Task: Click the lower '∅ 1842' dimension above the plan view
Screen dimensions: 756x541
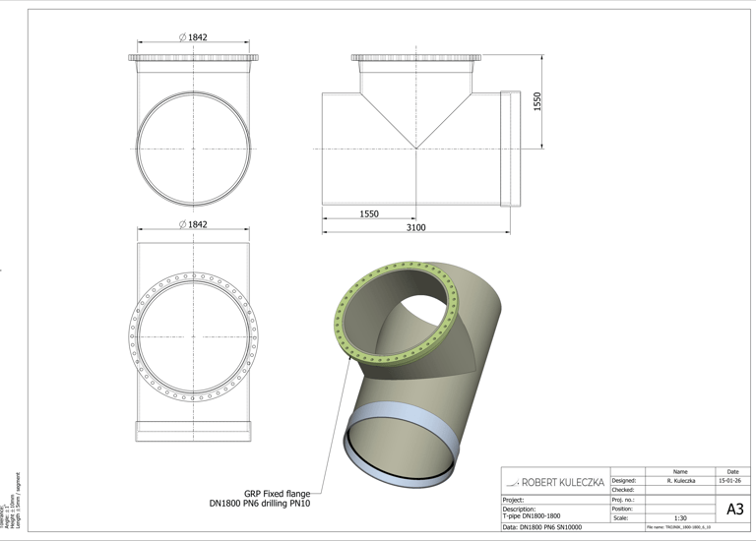Action: tap(193, 224)
